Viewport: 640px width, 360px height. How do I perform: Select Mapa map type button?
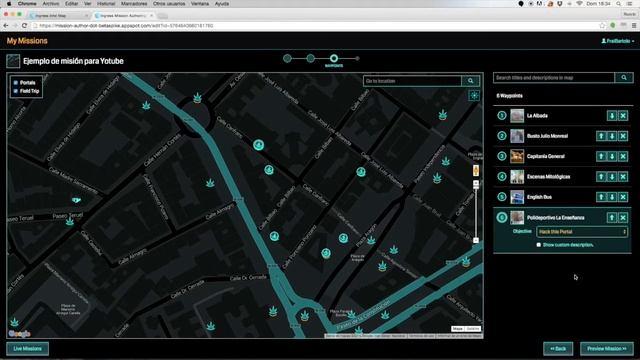click(458, 329)
